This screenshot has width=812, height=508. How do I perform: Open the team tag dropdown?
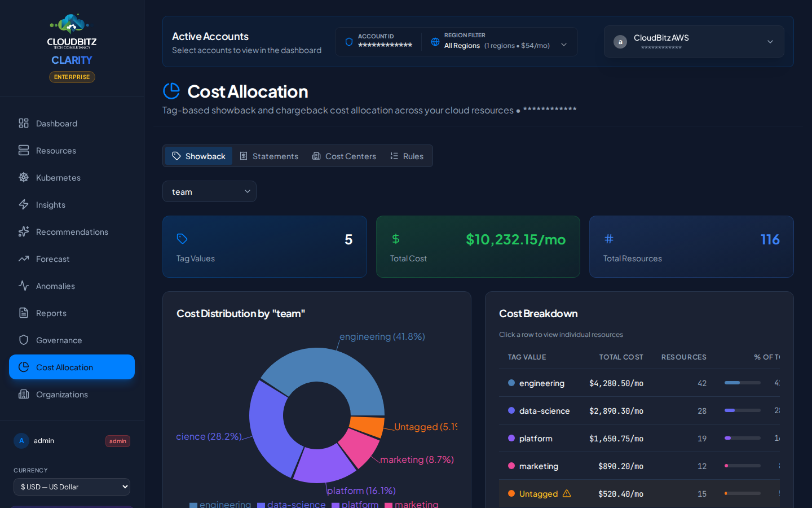(209, 191)
